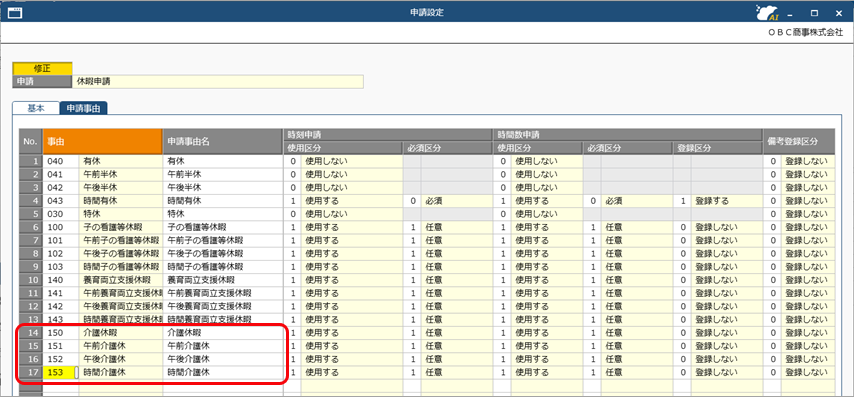854x397 pixels.
Task: Click 使用する in 時刻申請 for row 043
Action: pos(351,200)
